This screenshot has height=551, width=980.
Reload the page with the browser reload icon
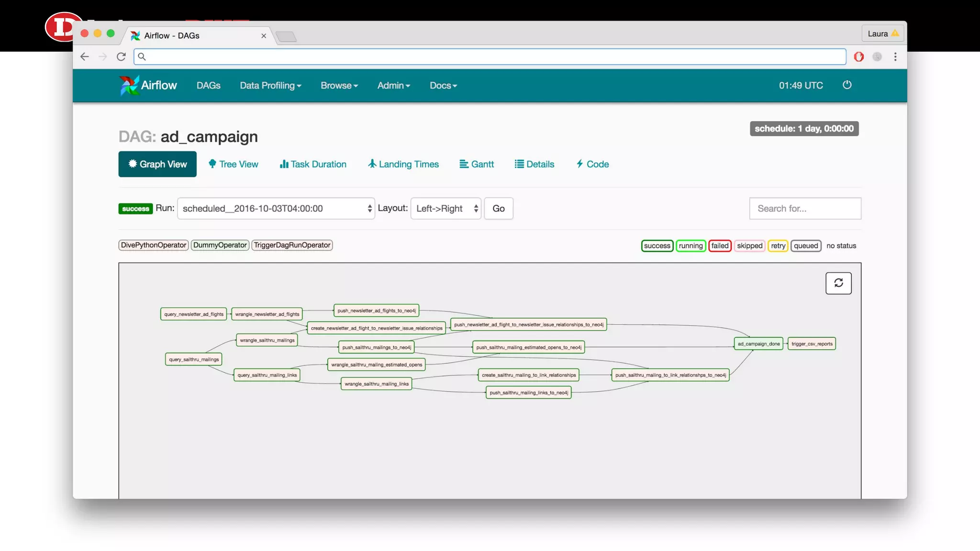[x=121, y=57]
